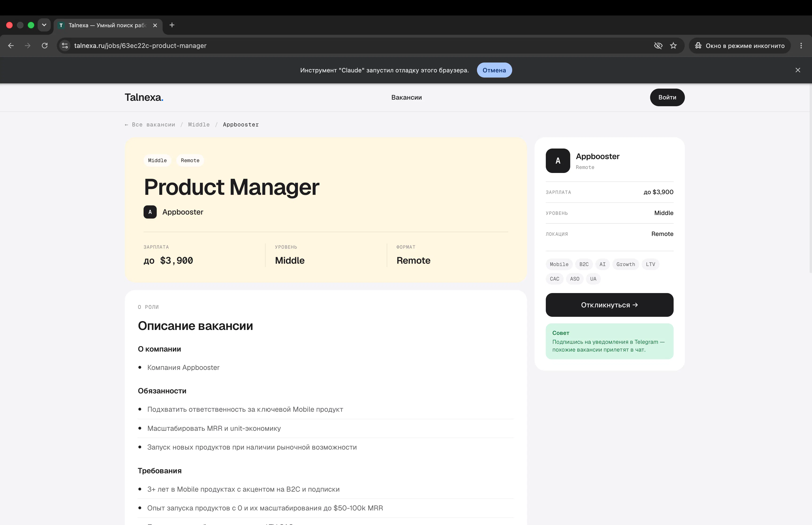Click the tracking protection eye icon
812x525 pixels.
point(658,46)
